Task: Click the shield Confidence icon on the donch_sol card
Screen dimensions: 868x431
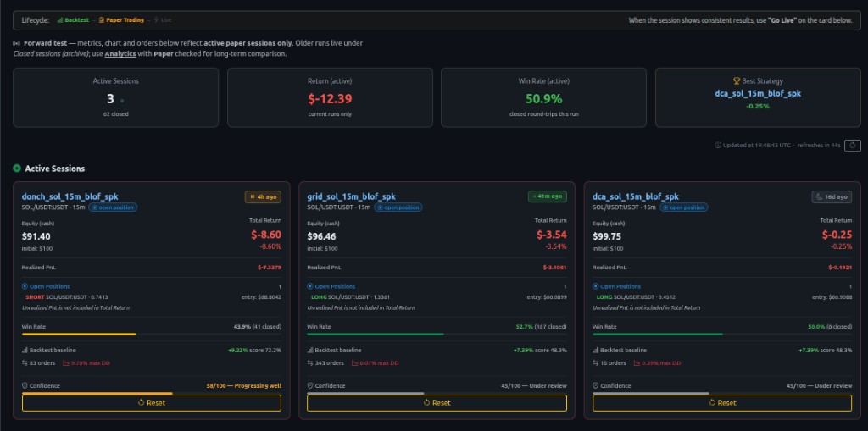Action: 25,385
